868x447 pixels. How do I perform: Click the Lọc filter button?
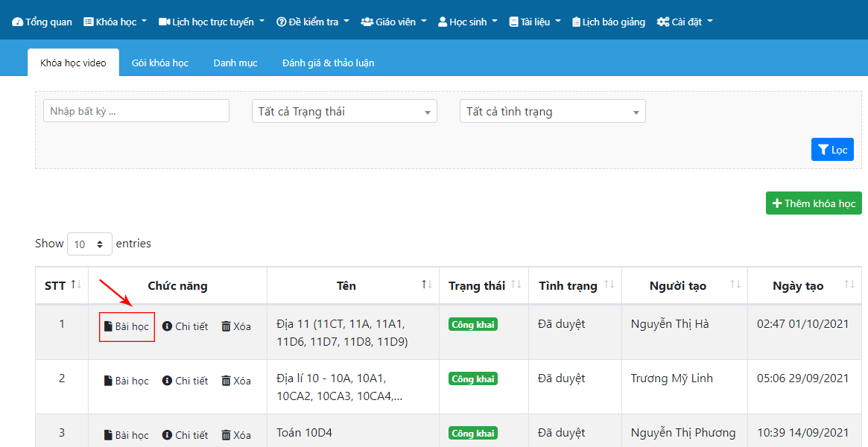832,149
